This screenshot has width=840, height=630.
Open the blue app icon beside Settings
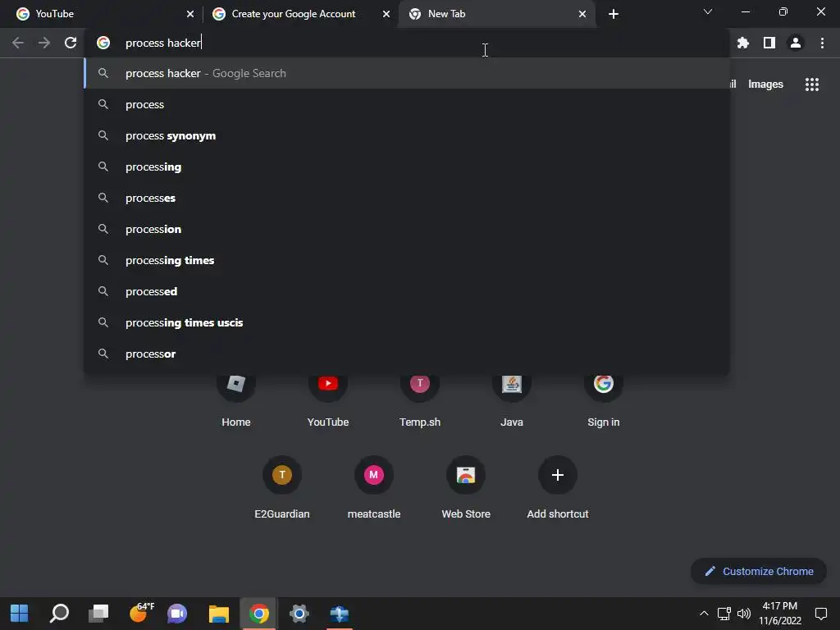[x=339, y=614]
